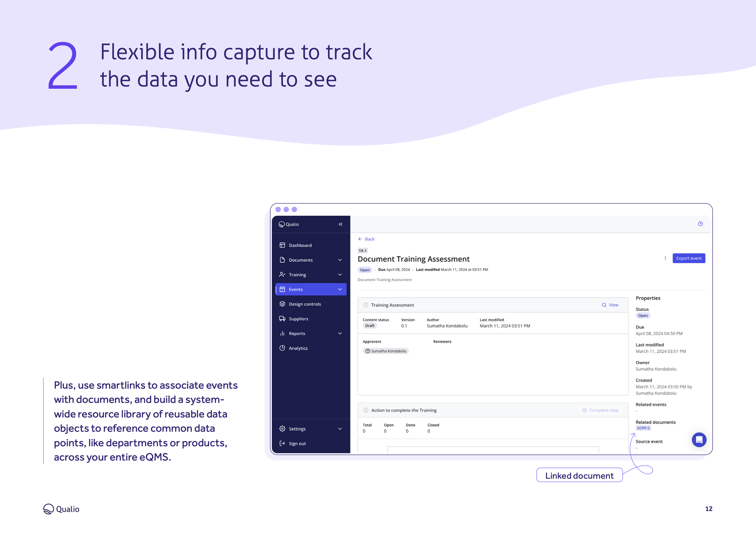Expand the Training submenu chevron
The width and height of the screenshot is (756, 536).
tap(340, 275)
